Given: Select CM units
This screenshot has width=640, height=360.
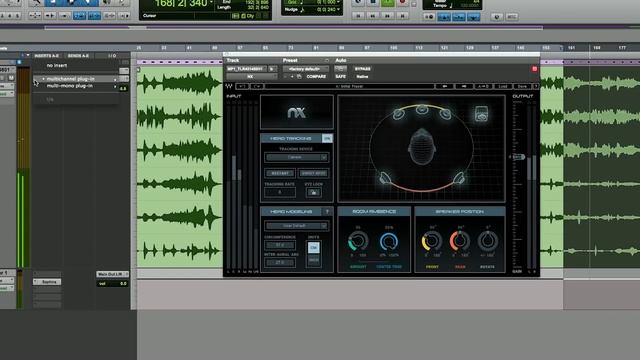Looking at the screenshot, I should pos(313,247).
